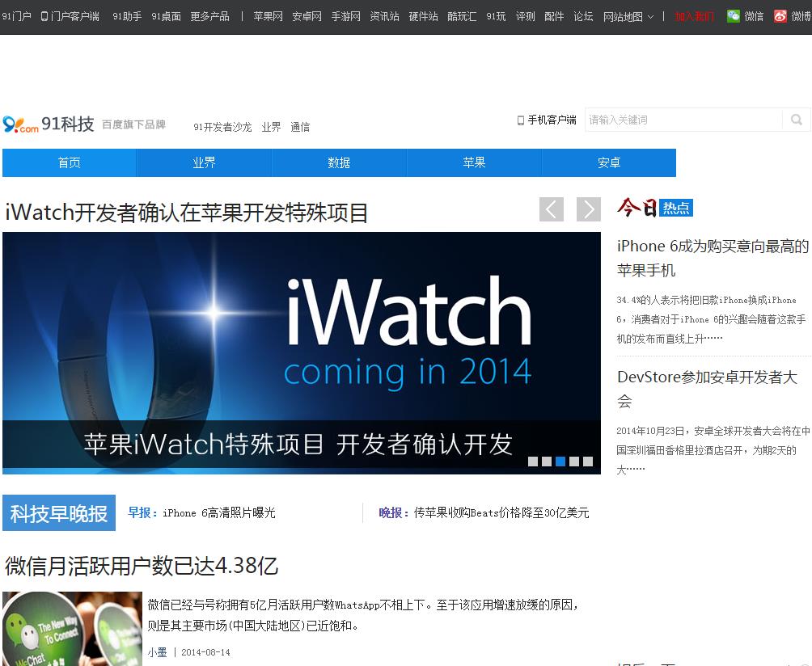812x666 pixels.
Task: Click date text 2014-08-14
Action: click(x=205, y=652)
